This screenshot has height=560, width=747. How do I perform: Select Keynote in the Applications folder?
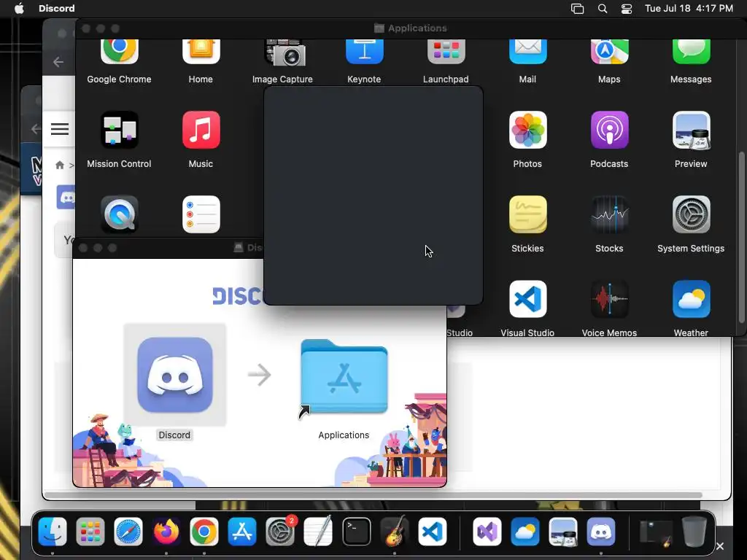365,52
